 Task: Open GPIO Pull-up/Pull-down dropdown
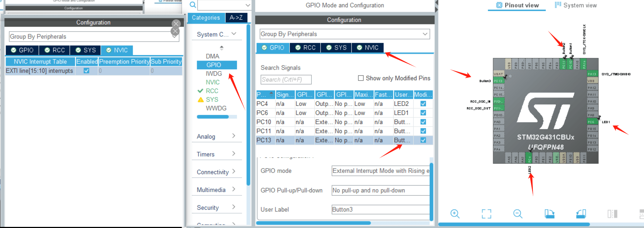(x=381, y=190)
